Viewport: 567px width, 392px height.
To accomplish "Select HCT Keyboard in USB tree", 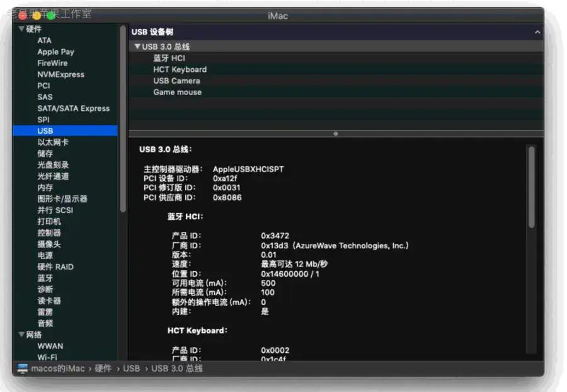I will (180, 69).
